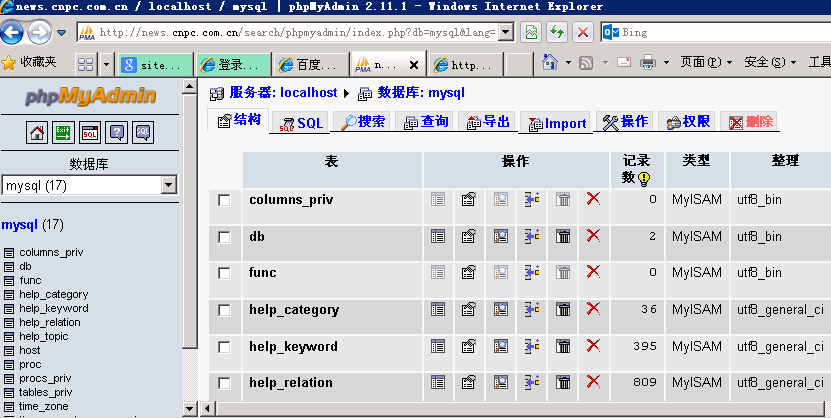Click the IE print icon

coord(648,62)
